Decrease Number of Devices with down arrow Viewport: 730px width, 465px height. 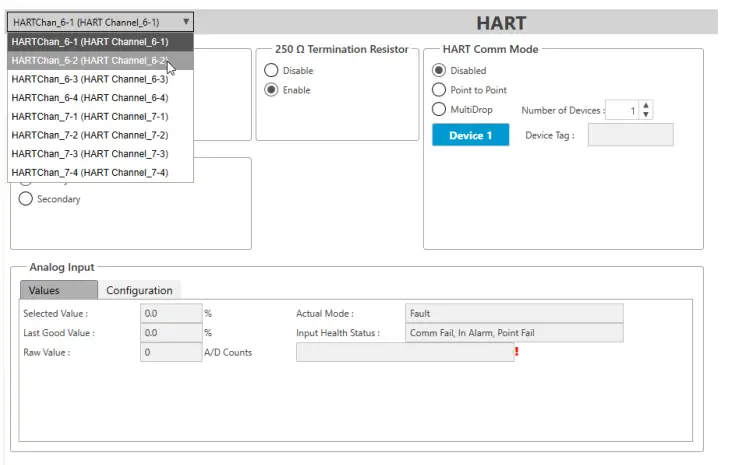tap(646, 115)
